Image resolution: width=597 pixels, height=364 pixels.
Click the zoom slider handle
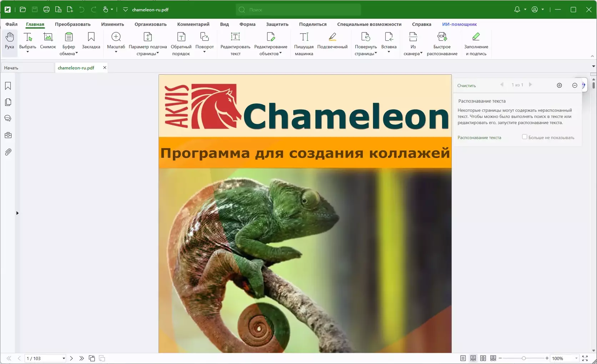[523, 358]
